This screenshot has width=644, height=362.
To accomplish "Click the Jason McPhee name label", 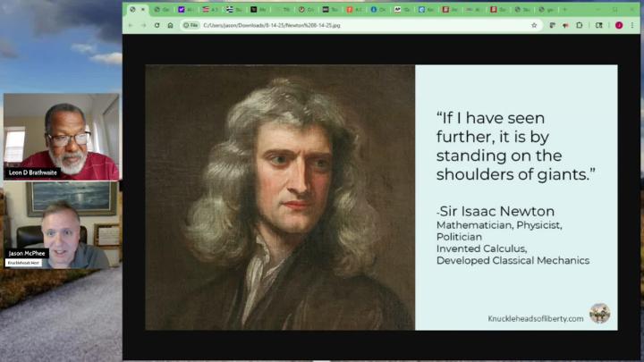I will pyautogui.click(x=27, y=253).
